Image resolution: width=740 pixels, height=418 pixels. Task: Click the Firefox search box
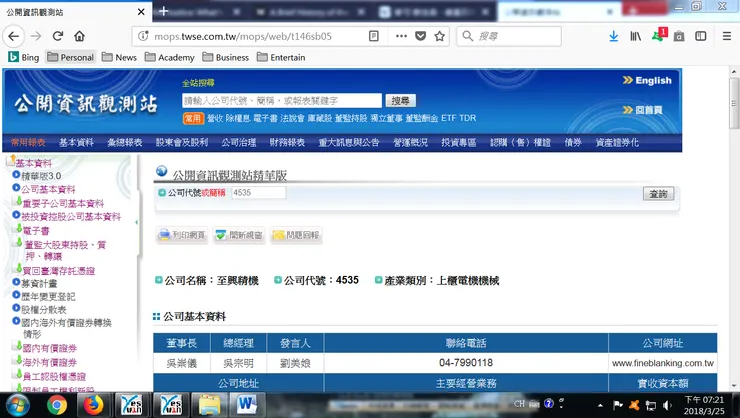click(x=509, y=36)
